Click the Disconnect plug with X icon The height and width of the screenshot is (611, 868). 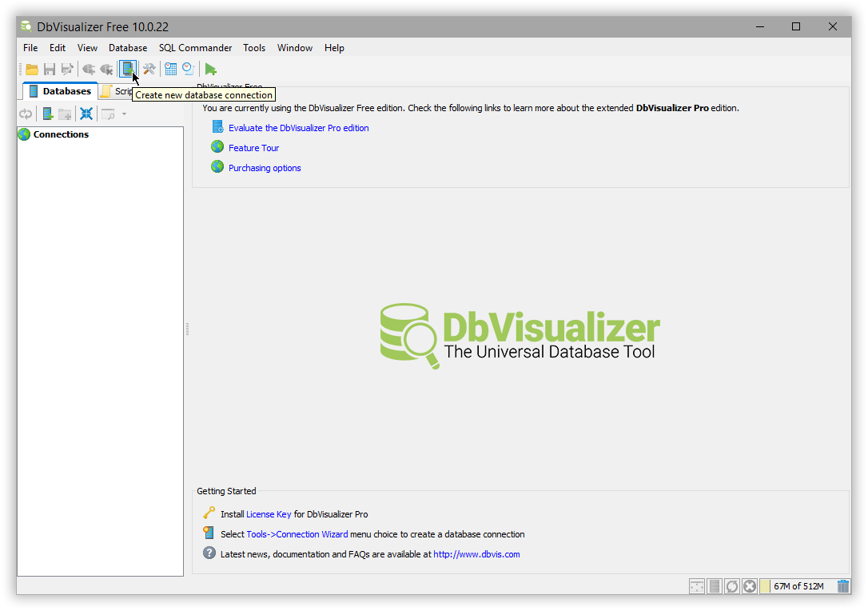[106, 70]
